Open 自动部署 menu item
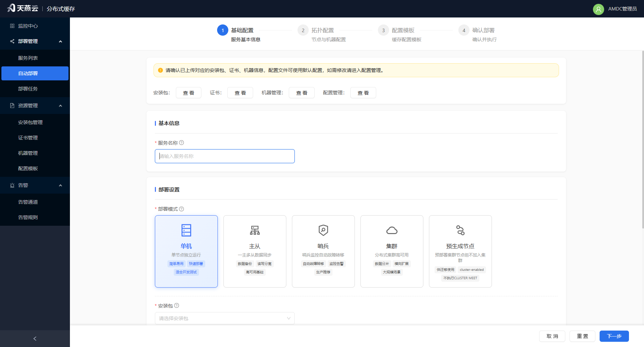The width and height of the screenshot is (644, 347). pyautogui.click(x=35, y=73)
